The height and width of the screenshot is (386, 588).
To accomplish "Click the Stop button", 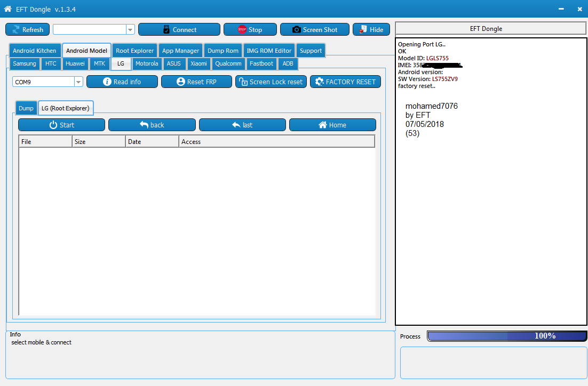I will [250, 30].
